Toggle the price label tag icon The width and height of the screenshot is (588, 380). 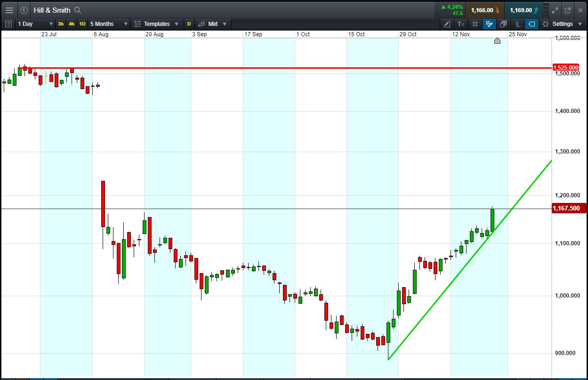[532, 24]
